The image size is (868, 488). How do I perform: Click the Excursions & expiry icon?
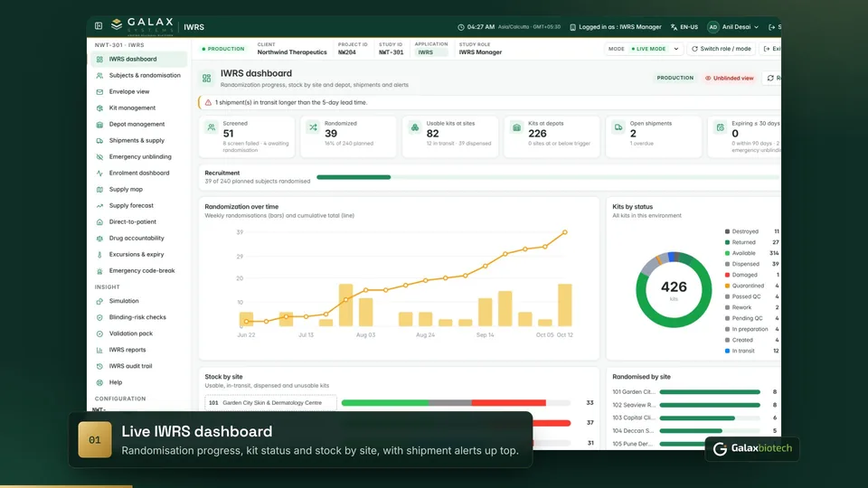coord(99,255)
